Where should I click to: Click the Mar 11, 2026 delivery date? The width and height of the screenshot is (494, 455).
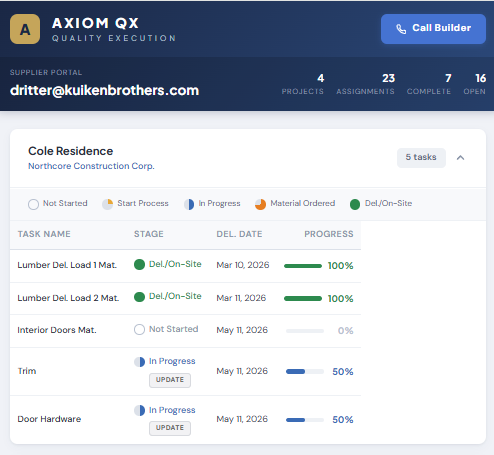[x=241, y=298]
